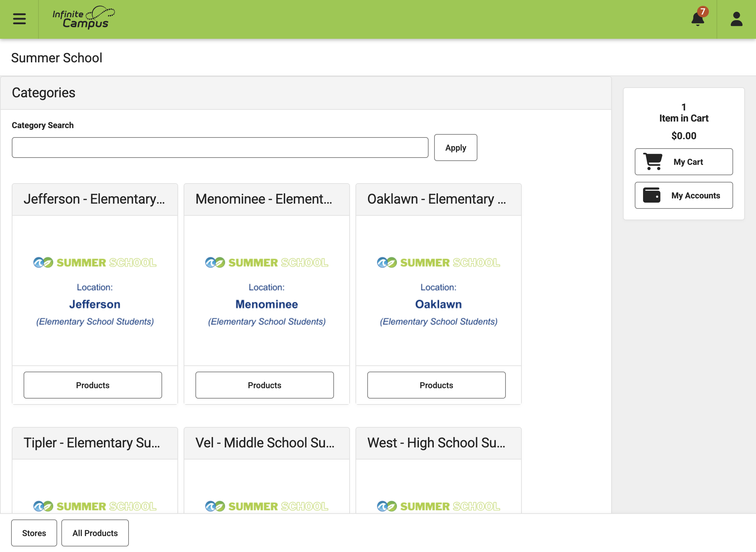View Products for Jefferson Elementary

pos(93,385)
